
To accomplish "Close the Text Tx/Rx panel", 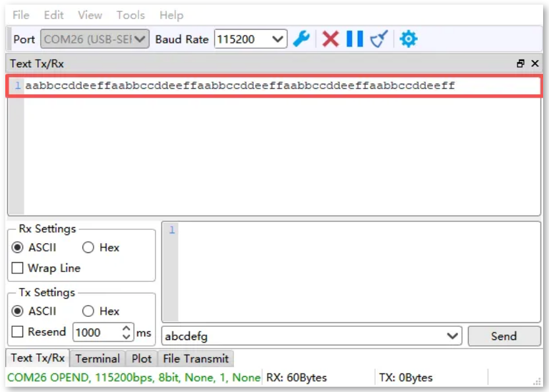I will pyautogui.click(x=535, y=64).
